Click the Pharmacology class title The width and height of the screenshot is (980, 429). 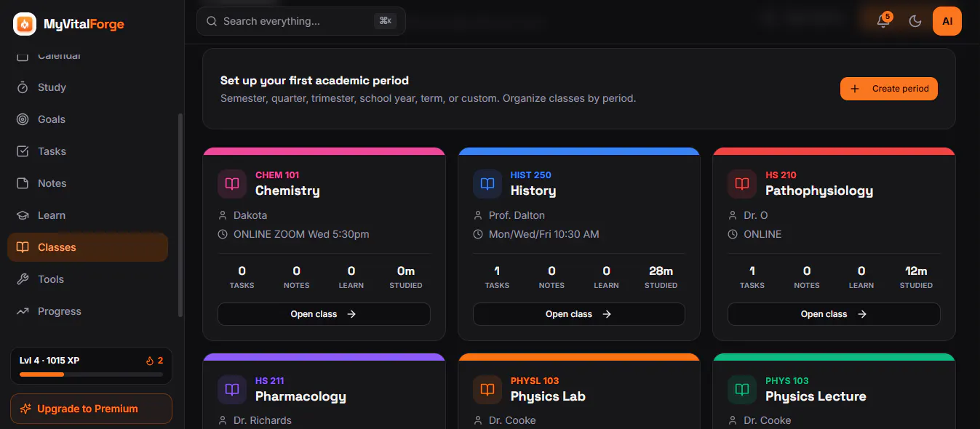pos(300,396)
